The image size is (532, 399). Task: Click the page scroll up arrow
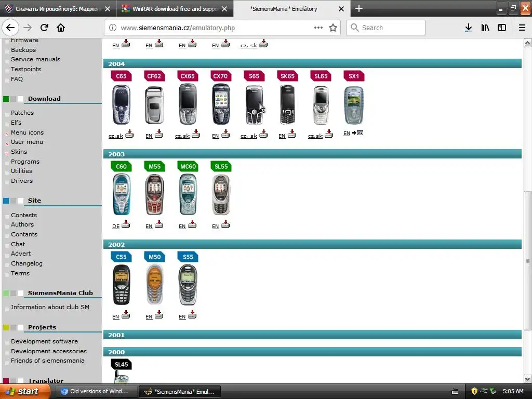[x=527, y=43]
